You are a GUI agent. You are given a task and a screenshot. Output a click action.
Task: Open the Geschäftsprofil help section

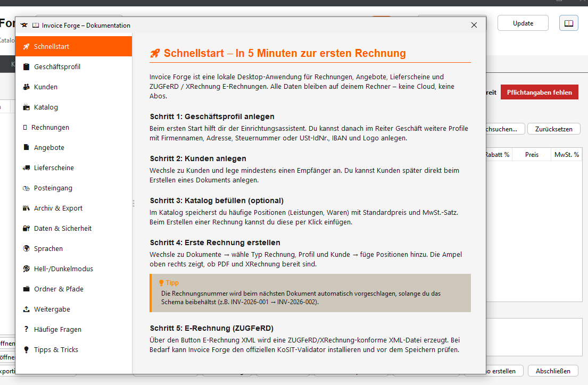(74, 66)
